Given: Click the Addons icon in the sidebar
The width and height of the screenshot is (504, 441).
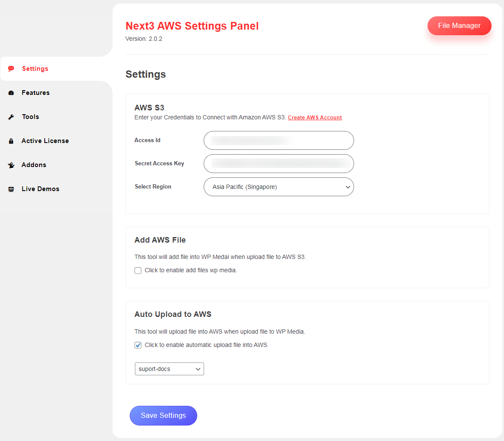Looking at the screenshot, I should (11, 165).
